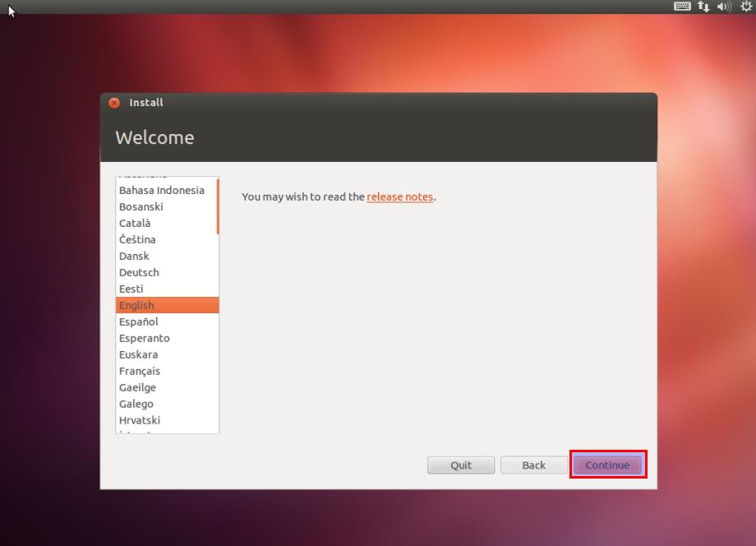The image size is (756, 546).
Task: Click the Back button
Action: [534, 465]
